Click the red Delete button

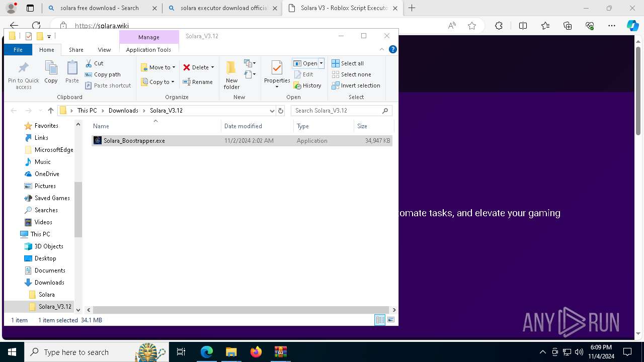196,67
